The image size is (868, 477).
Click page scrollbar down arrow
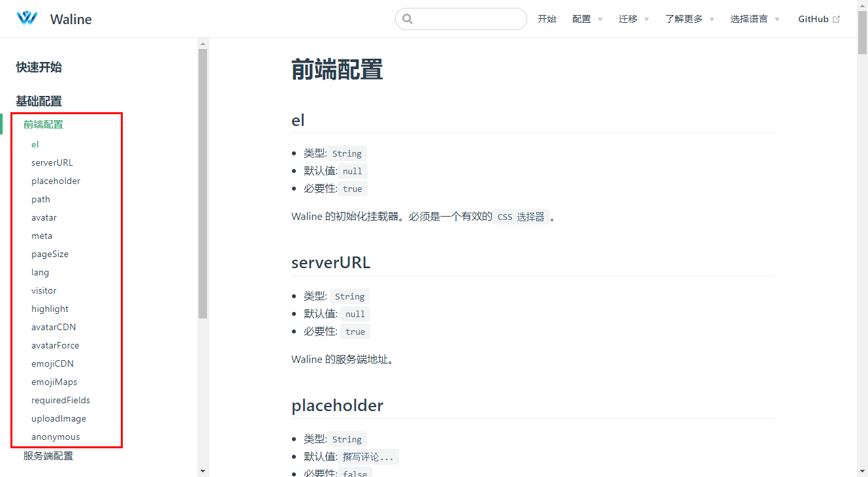pos(862,471)
